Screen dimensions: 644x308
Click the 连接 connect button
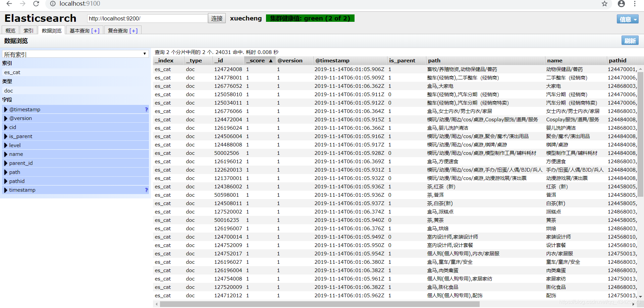pyautogui.click(x=217, y=18)
